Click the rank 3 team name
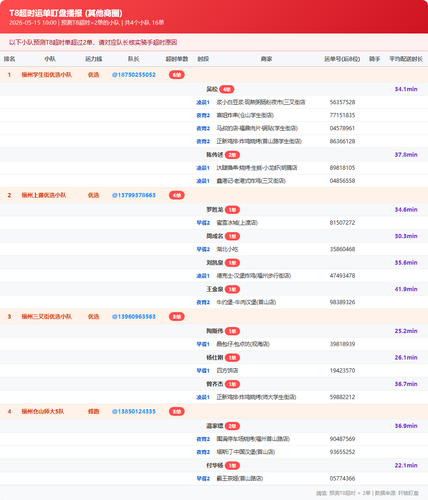 [x=47, y=317]
